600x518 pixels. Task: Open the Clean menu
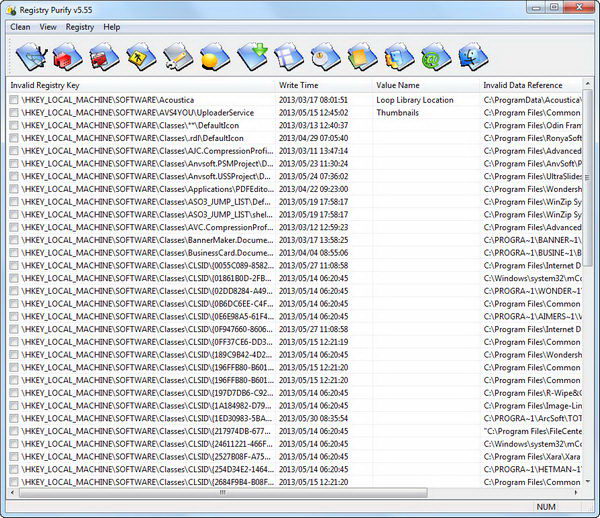[x=20, y=27]
